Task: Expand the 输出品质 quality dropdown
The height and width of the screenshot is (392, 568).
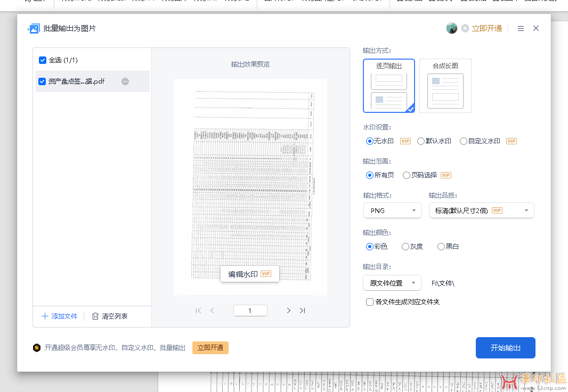Action: pyautogui.click(x=481, y=210)
